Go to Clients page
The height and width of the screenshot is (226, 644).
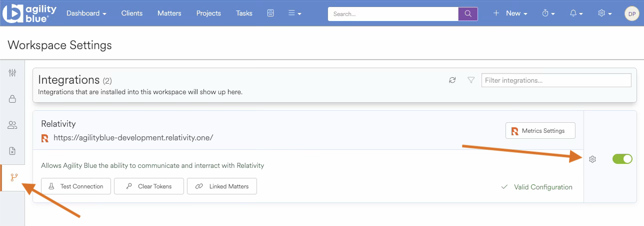[x=132, y=14]
